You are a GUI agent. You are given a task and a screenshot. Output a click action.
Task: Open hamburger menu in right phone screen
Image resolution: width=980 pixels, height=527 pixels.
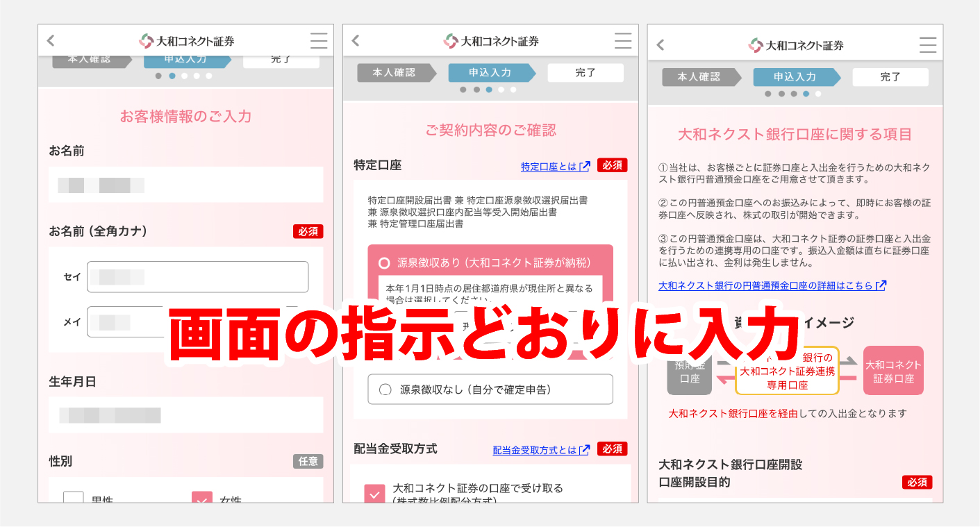[928, 45]
